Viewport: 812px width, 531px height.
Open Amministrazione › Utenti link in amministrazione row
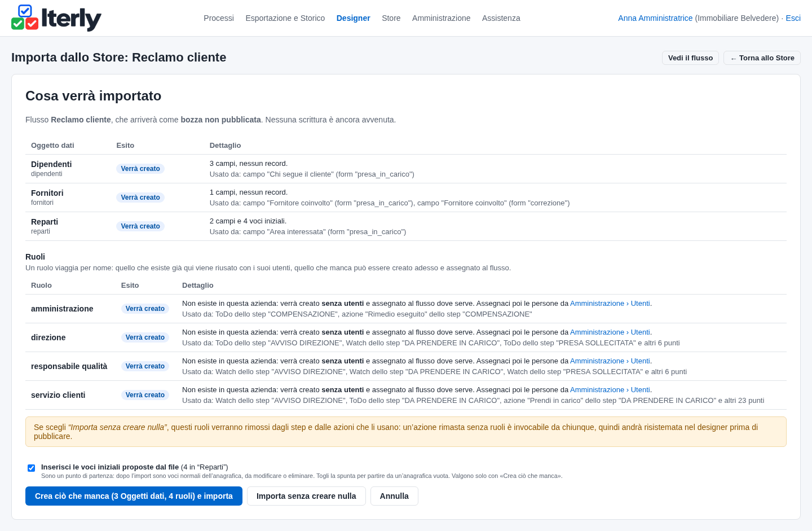pos(610,304)
